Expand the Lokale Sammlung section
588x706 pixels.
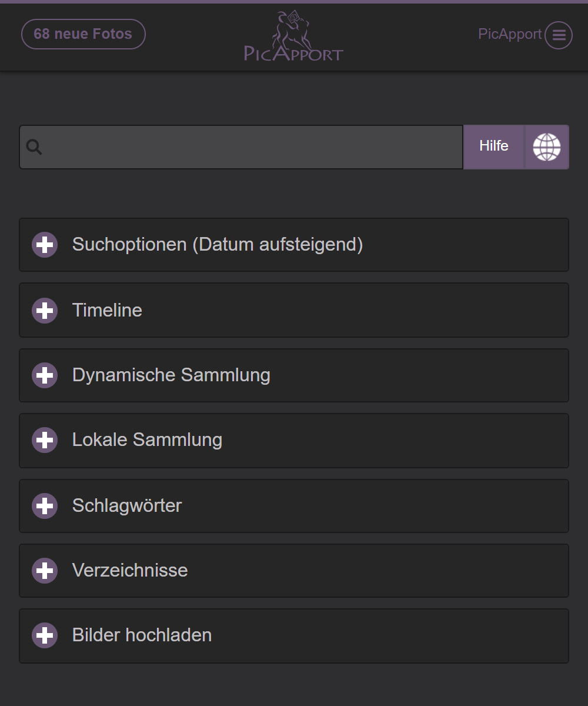(x=147, y=440)
